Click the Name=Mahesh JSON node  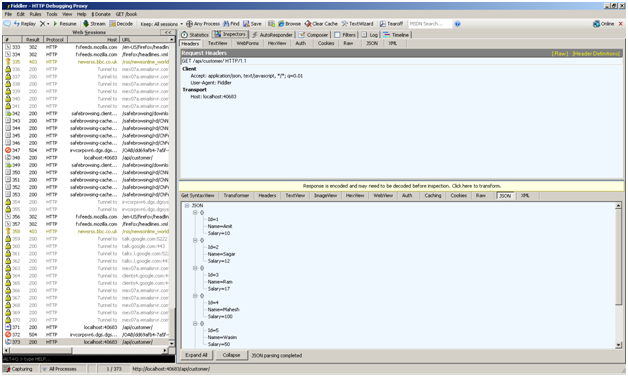pyautogui.click(x=223, y=310)
